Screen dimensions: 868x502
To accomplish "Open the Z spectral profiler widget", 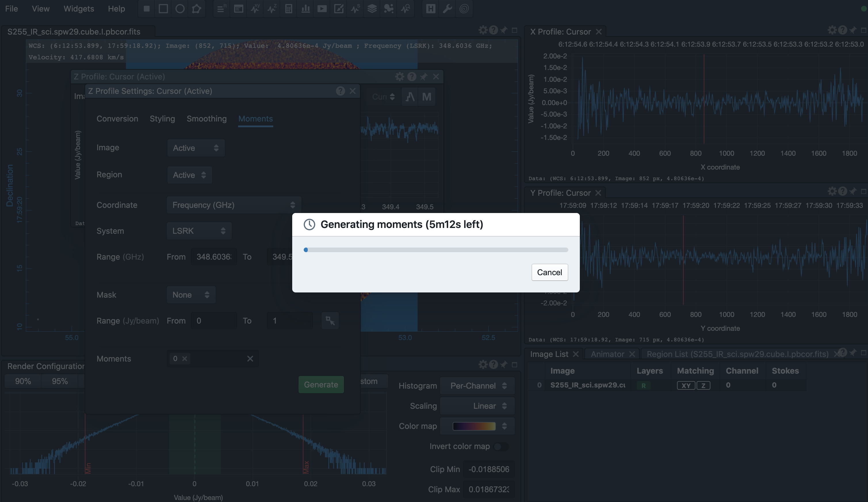I will [x=272, y=9].
